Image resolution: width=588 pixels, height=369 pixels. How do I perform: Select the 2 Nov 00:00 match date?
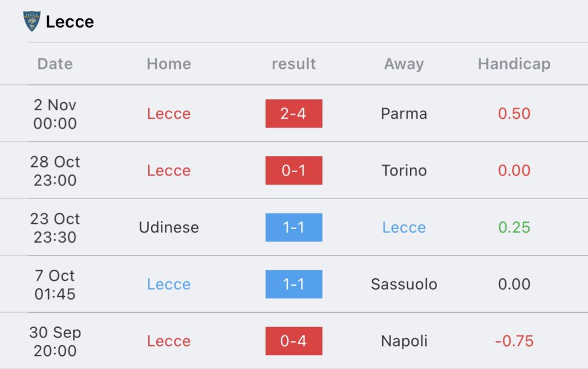(x=55, y=114)
